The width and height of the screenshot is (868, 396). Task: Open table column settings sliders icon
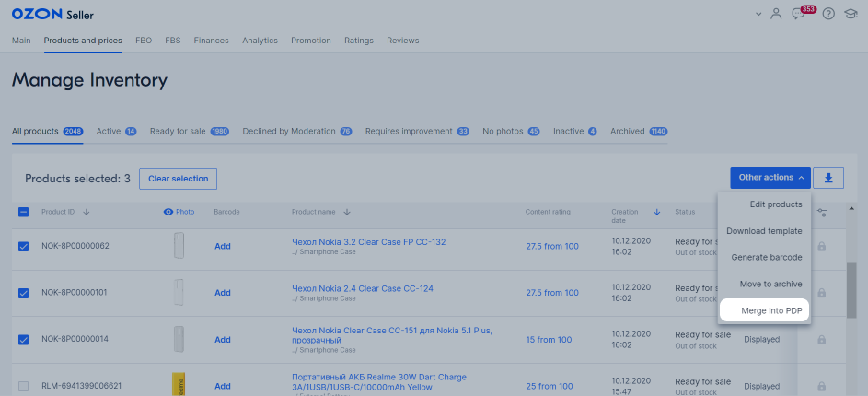tap(822, 213)
